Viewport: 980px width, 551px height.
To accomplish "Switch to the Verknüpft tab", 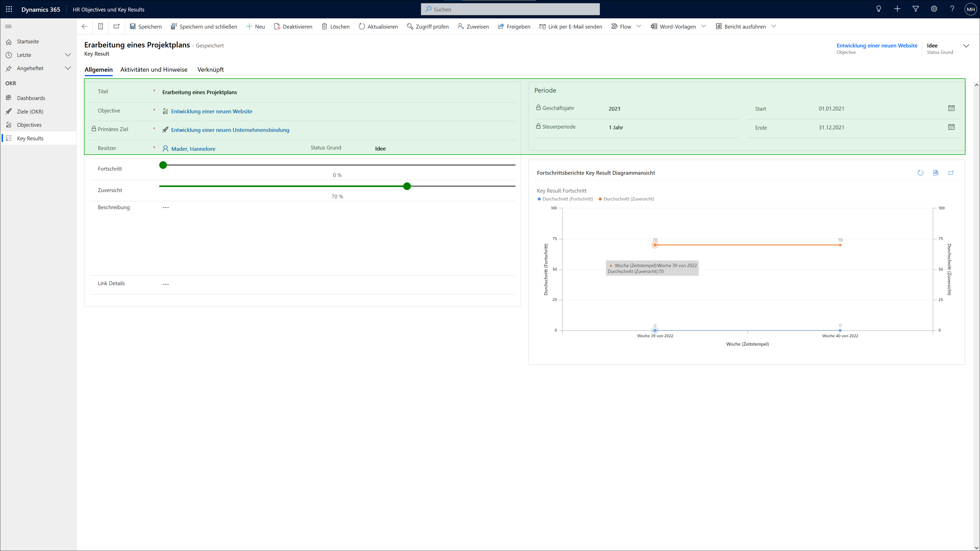I will [x=210, y=70].
